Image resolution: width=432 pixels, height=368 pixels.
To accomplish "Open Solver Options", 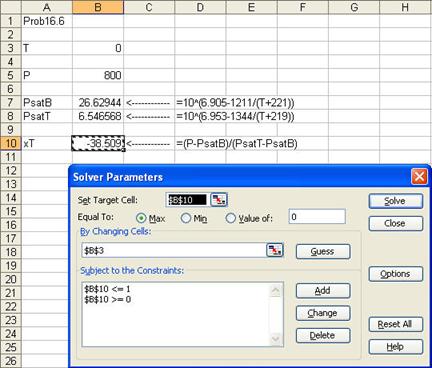I will (x=396, y=274).
